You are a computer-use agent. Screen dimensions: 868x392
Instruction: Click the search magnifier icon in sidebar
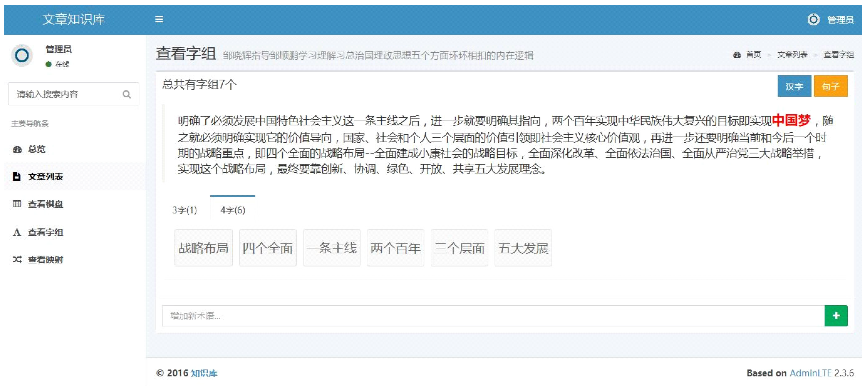[127, 94]
